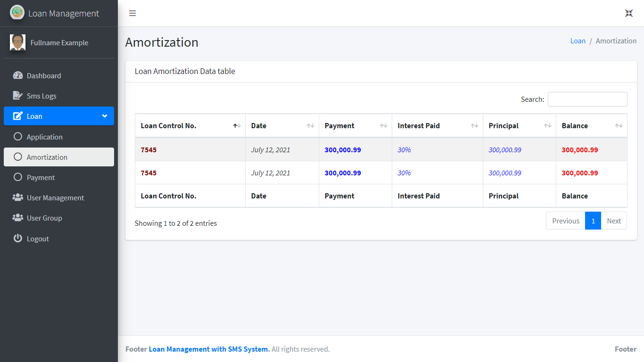Click footer Balance cell
This screenshot has height=362, width=644.
[x=592, y=196]
